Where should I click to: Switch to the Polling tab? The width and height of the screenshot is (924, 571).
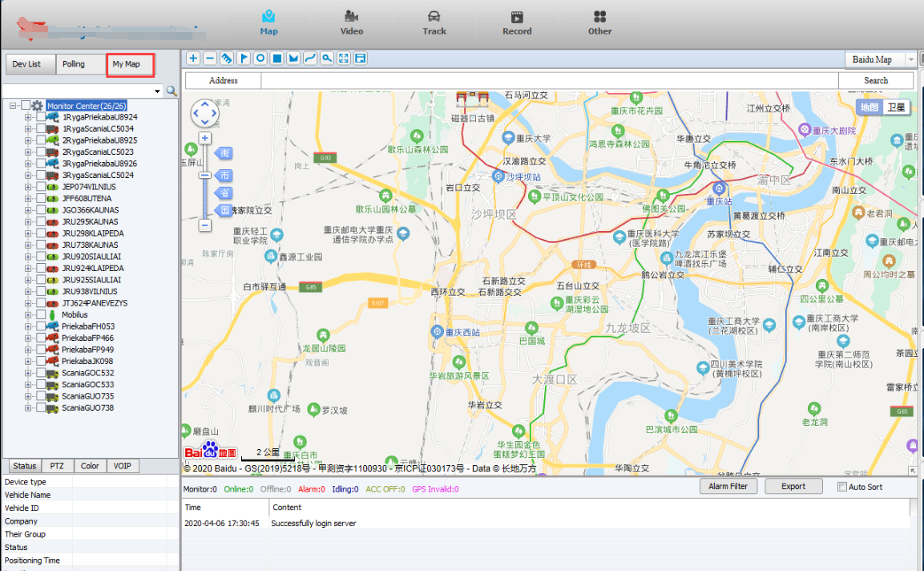(81, 63)
